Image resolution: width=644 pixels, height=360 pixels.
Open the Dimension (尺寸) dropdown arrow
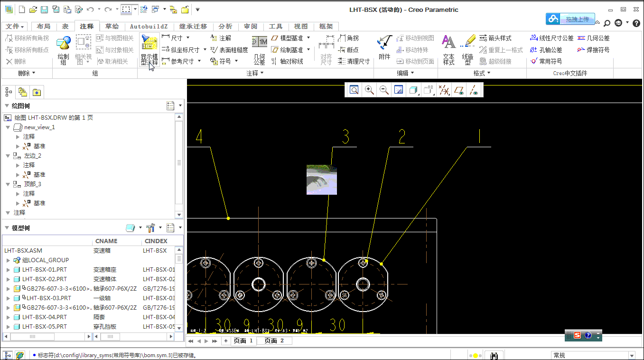pyautogui.click(x=188, y=38)
